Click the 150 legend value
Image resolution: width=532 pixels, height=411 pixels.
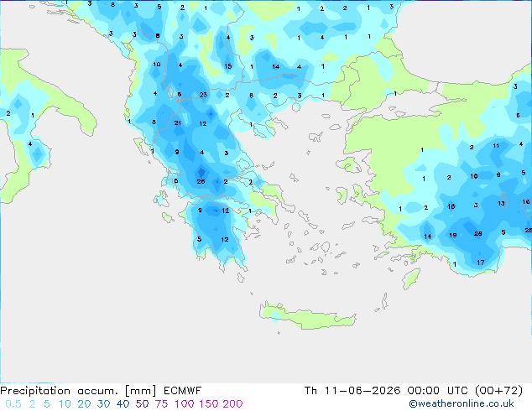click(x=208, y=404)
